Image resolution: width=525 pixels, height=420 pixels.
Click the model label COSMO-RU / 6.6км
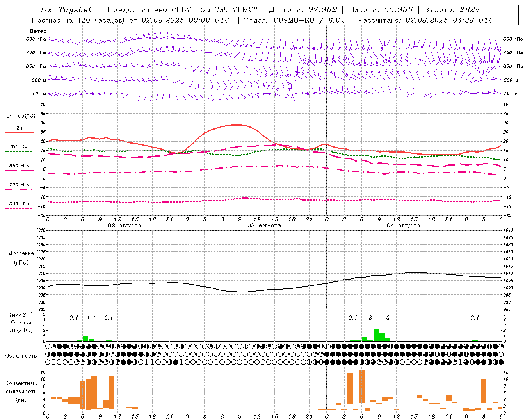pyautogui.click(x=311, y=20)
